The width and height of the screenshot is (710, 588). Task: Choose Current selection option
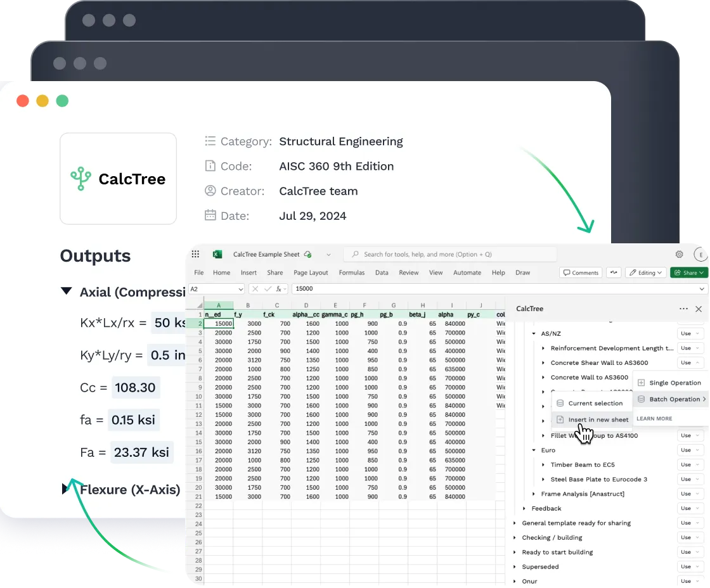click(x=592, y=404)
